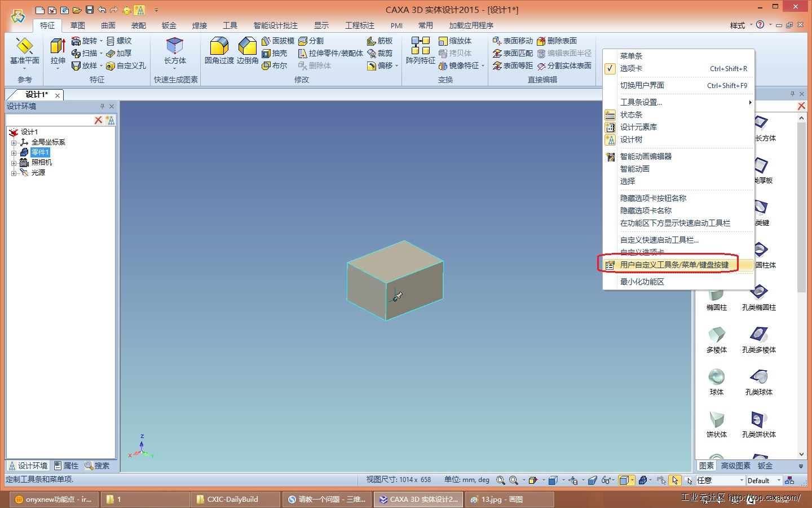This screenshot has height=508, width=812.
Task: Select the 孔类球体 hole sphere catalog item
Action: pos(759,382)
